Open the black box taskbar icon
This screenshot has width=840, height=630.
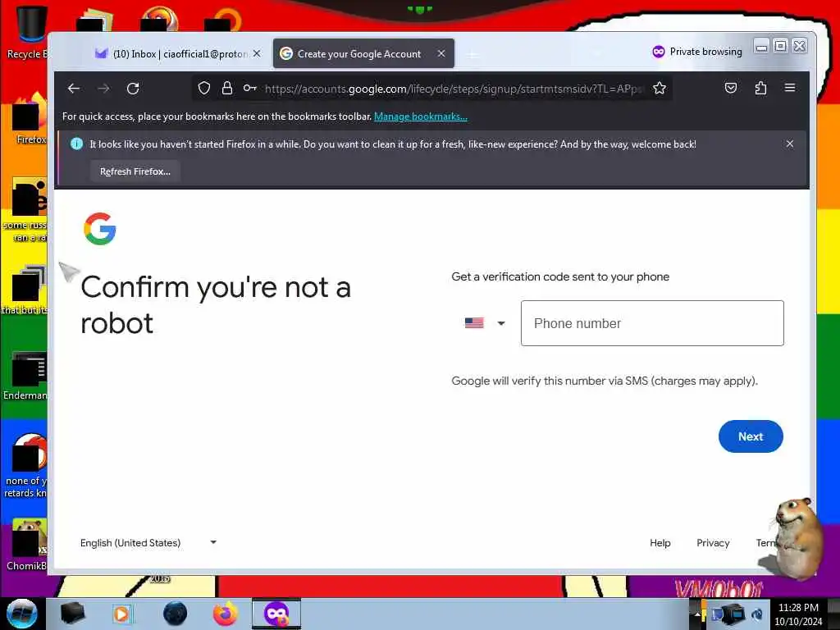pyautogui.click(x=72, y=614)
